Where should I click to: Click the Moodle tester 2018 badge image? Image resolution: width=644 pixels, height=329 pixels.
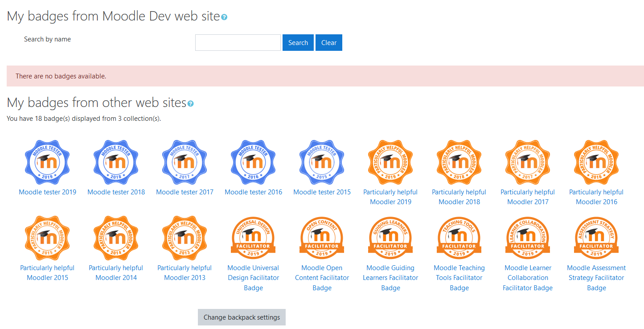[116, 162]
